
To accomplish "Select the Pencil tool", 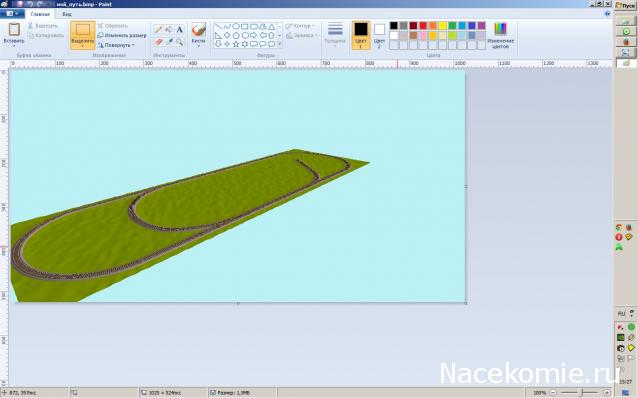I will coord(158,29).
